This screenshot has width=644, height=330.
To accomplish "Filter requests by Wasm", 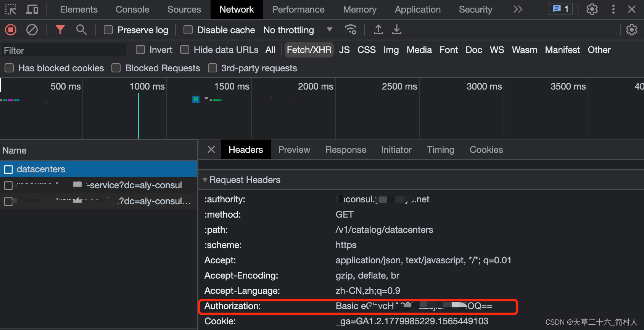I will click(x=525, y=50).
